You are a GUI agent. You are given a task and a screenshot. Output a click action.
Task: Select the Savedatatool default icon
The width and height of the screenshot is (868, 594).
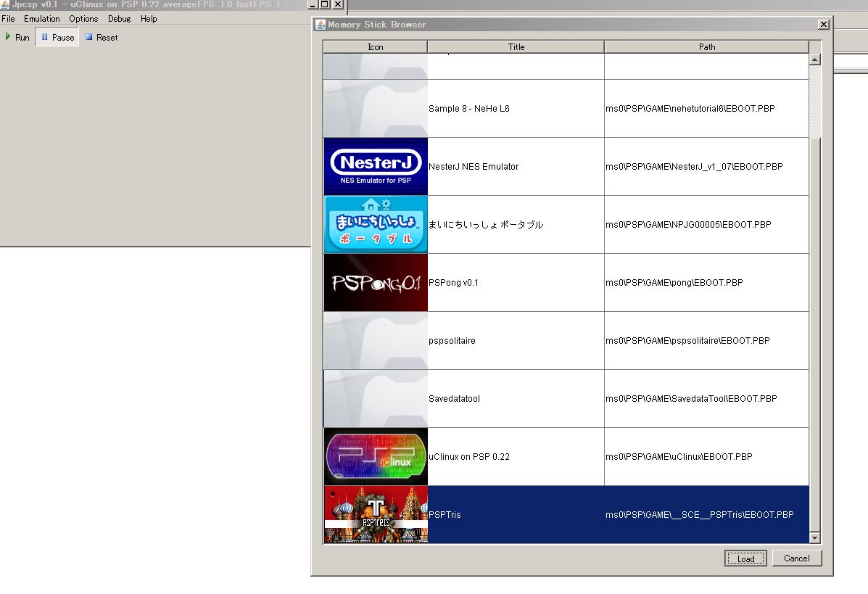click(x=376, y=399)
